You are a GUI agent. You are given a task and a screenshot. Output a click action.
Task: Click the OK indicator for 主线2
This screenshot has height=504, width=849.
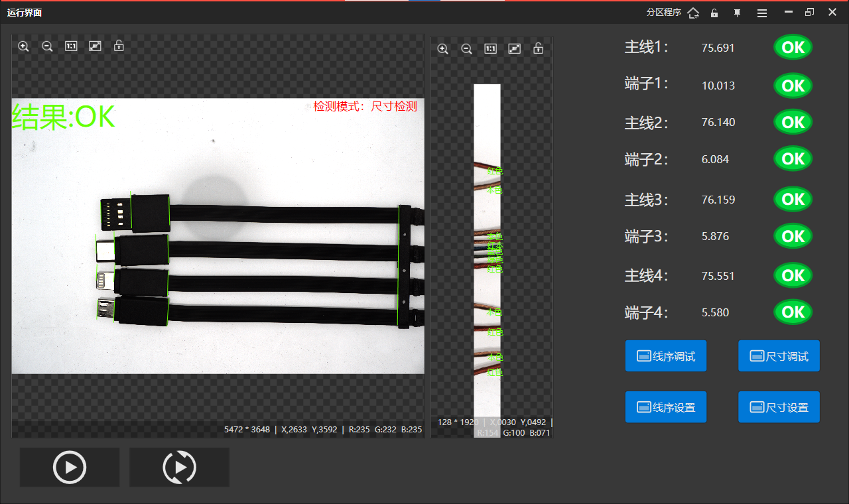tap(793, 122)
